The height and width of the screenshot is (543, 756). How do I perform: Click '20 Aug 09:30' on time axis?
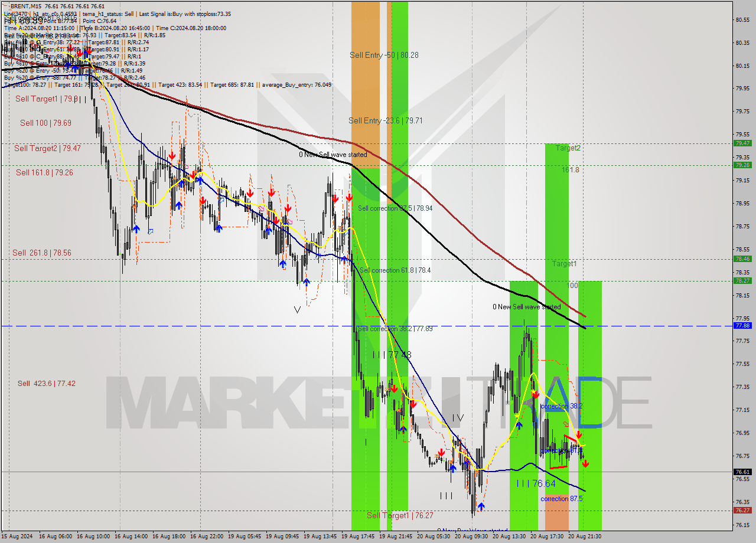click(471, 537)
